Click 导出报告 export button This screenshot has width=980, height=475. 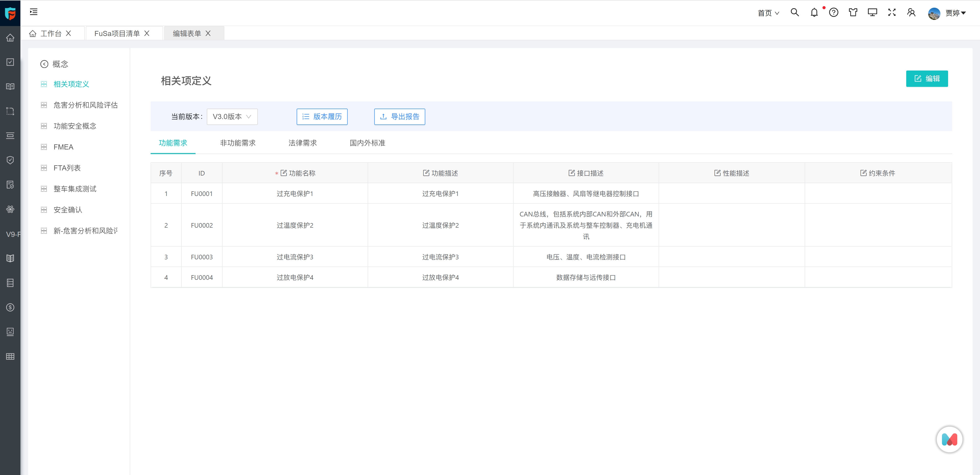[400, 117]
